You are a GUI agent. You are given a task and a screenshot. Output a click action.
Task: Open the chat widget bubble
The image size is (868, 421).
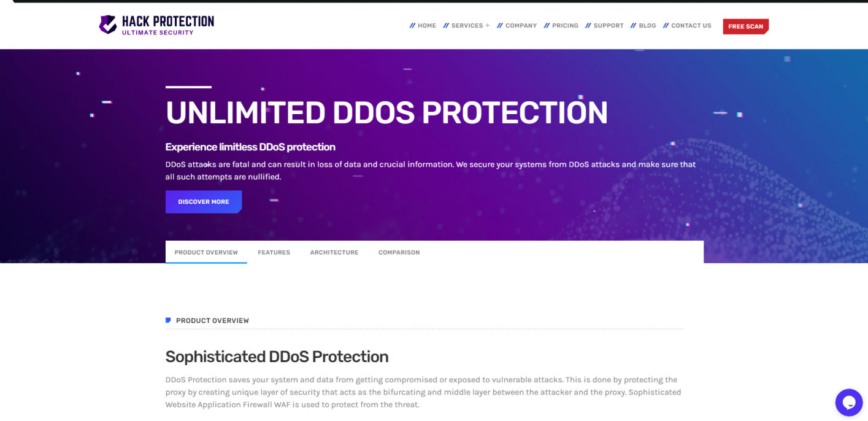point(848,402)
